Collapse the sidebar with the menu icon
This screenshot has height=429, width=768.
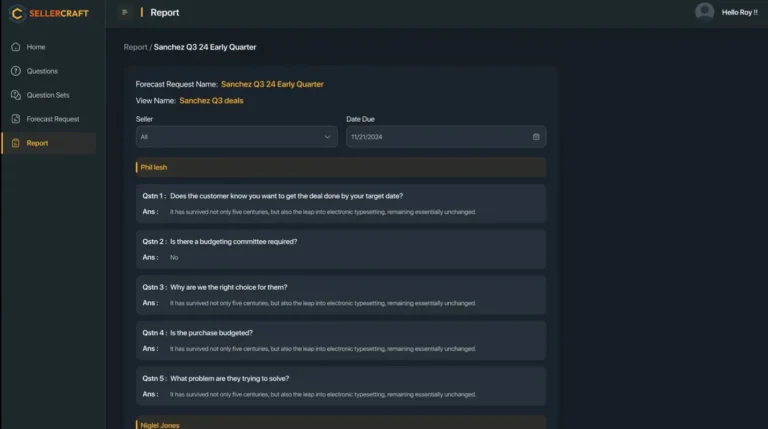124,12
